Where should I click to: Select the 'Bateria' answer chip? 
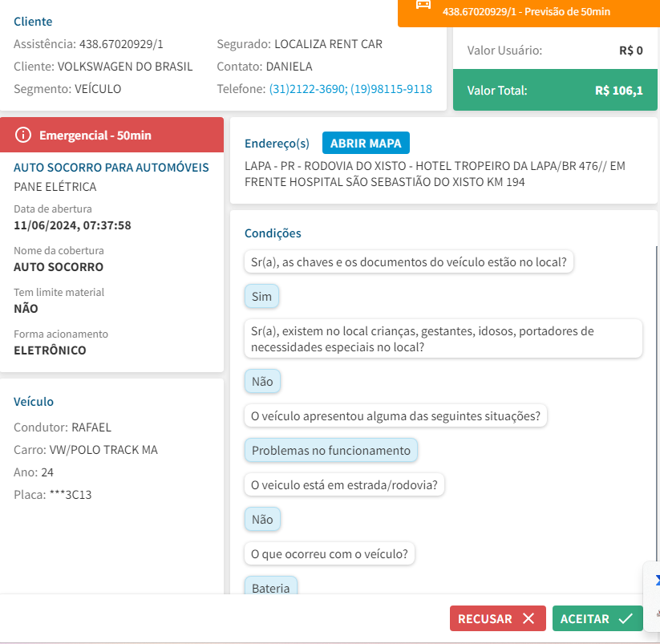(x=270, y=588)
